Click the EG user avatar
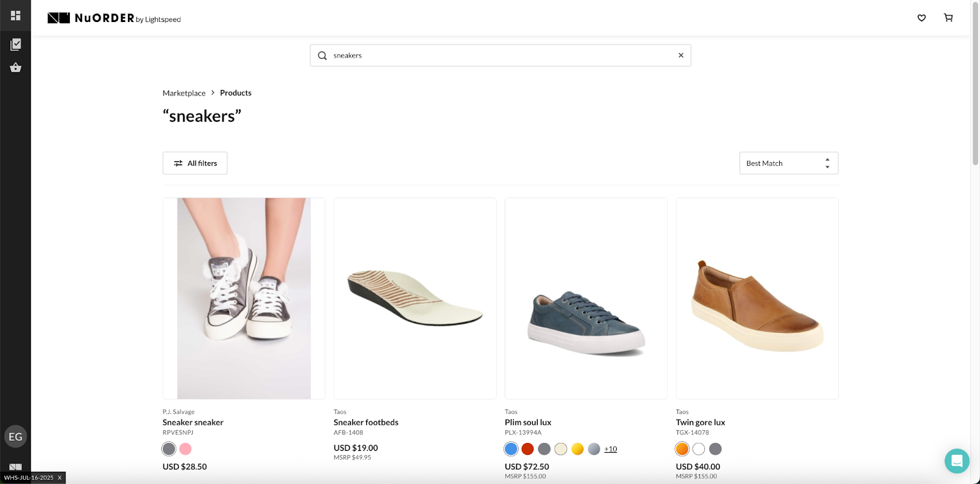 click(x=15, y=436)
